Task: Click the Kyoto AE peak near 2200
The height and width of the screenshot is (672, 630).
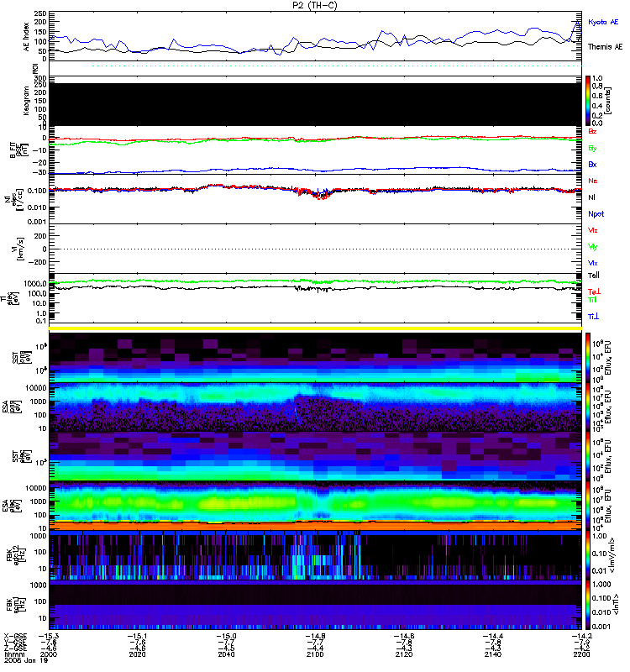Action: [577, 20]
